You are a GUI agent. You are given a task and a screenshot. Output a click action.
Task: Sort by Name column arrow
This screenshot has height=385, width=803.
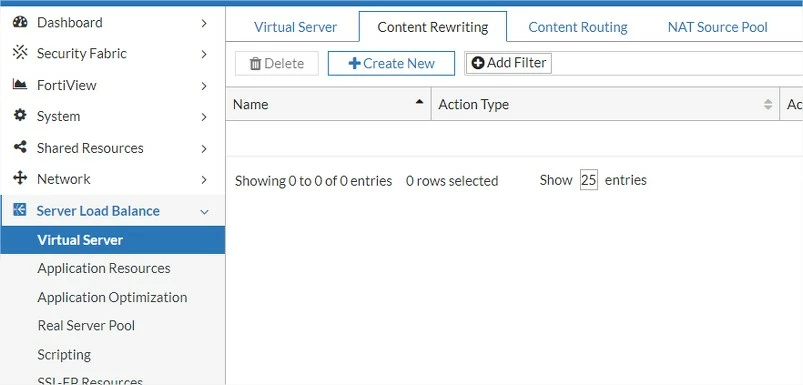[x=419, y=101]
